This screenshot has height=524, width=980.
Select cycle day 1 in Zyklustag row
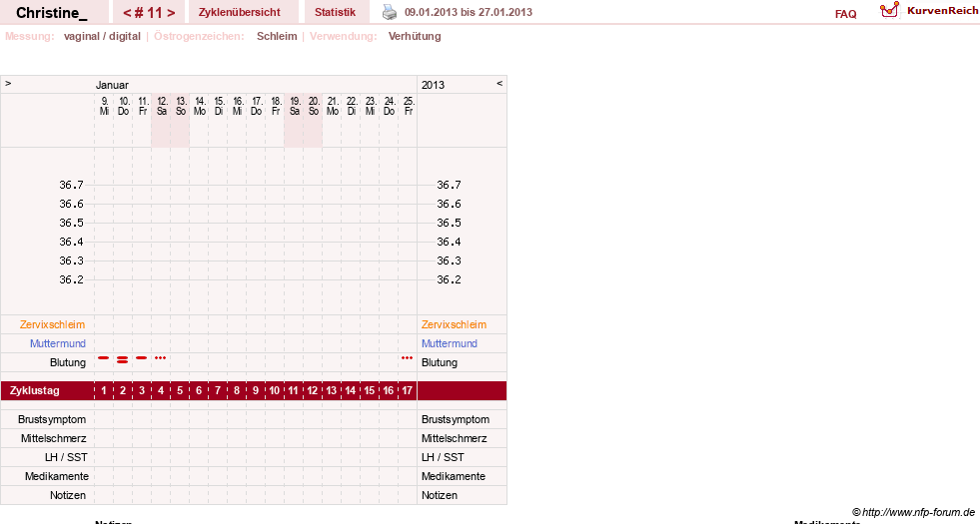pos(104,391)
